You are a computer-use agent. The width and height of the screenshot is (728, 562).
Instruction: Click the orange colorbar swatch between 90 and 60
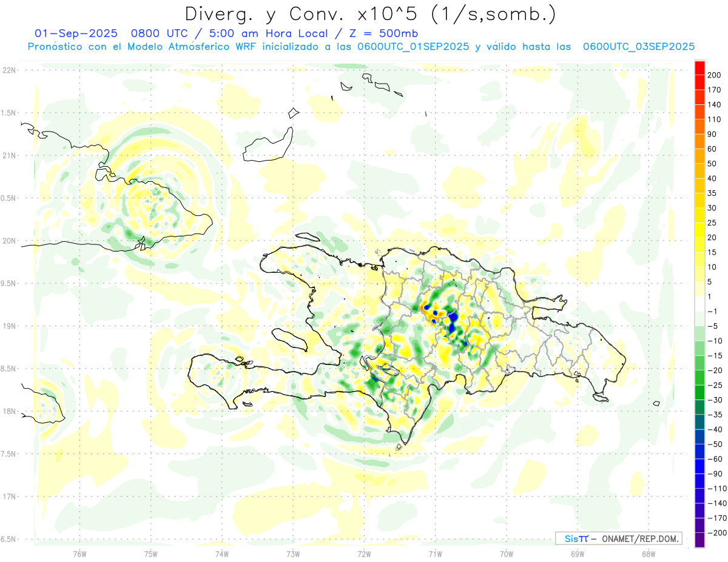[x=699, y=142]
